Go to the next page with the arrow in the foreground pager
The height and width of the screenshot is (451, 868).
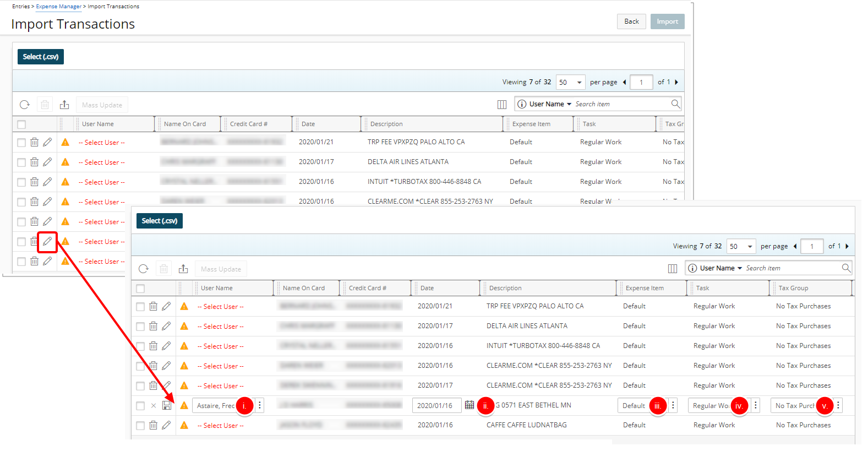(847, 246)
